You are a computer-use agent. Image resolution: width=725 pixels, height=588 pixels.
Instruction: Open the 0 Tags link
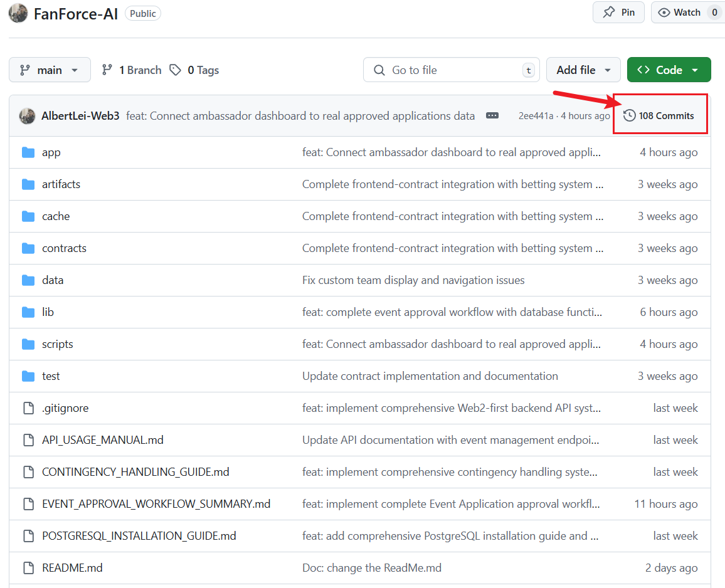point(194,70)
